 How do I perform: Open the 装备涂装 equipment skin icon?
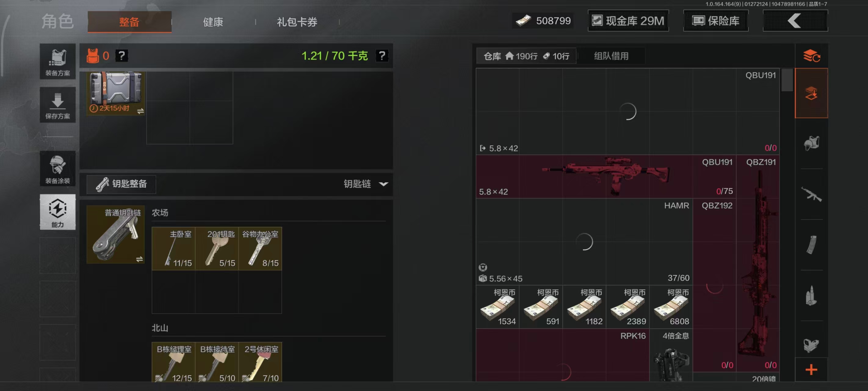point(58,169)
